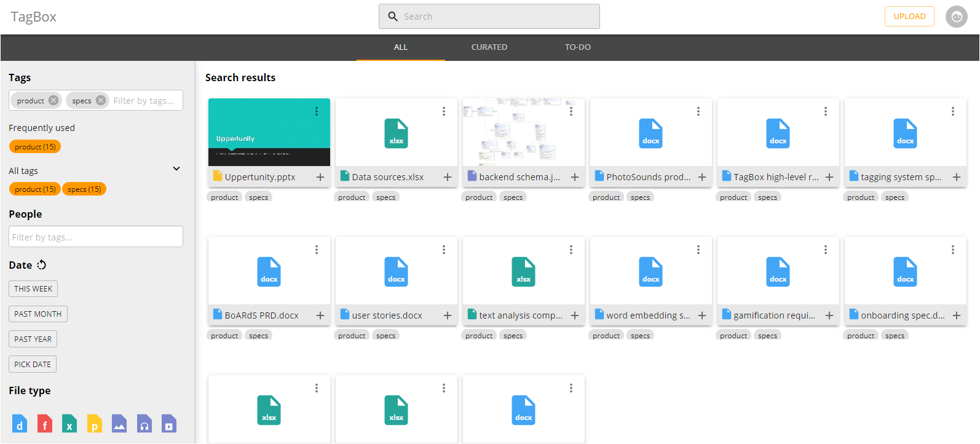Filter by video file type

click(x=169, y=424)
